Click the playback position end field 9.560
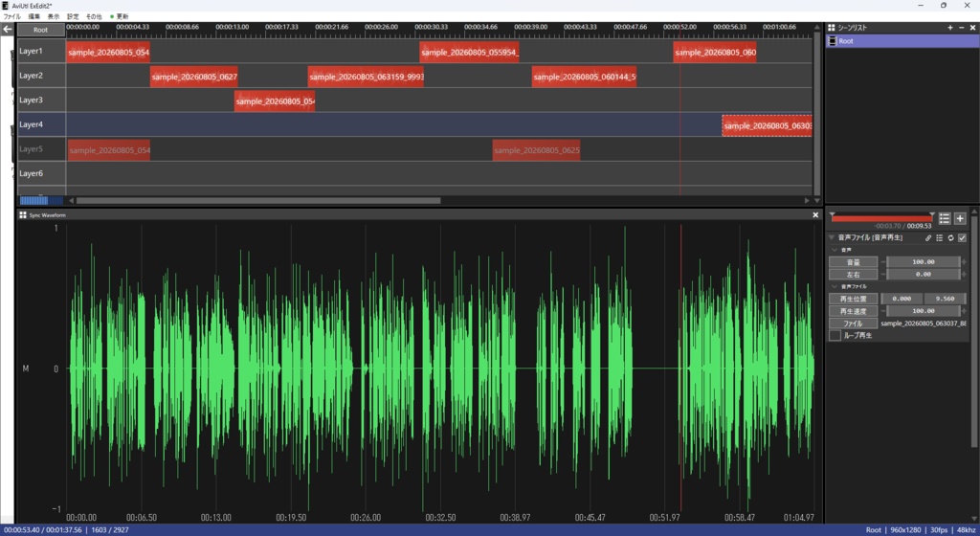This screenshot has width=980, height=536. coord(945,299)
